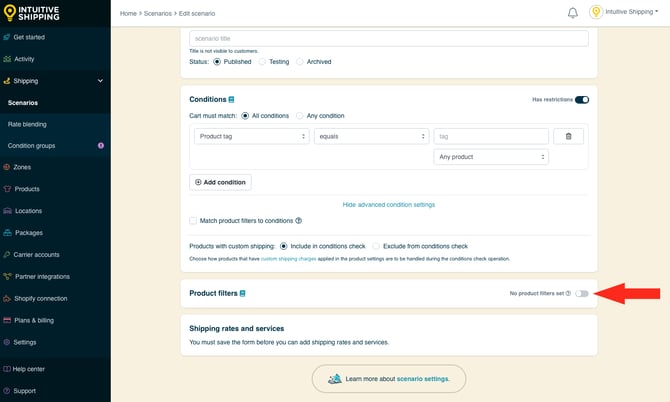670x402 pixels.
Task: Select Archived status
Action: click(300, 62)
